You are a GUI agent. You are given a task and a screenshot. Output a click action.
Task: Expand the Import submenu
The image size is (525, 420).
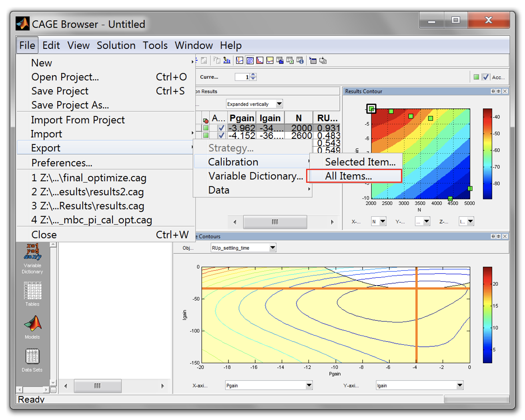pyautogui.click(x=106, y=134)
